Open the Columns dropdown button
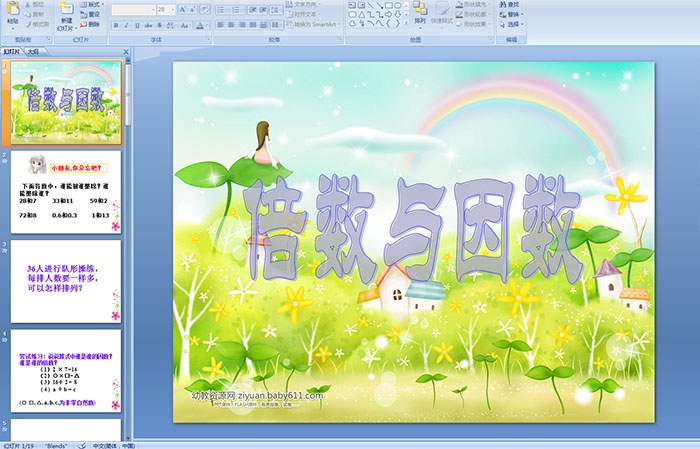The image size is (700, 449). coord(277,25)
